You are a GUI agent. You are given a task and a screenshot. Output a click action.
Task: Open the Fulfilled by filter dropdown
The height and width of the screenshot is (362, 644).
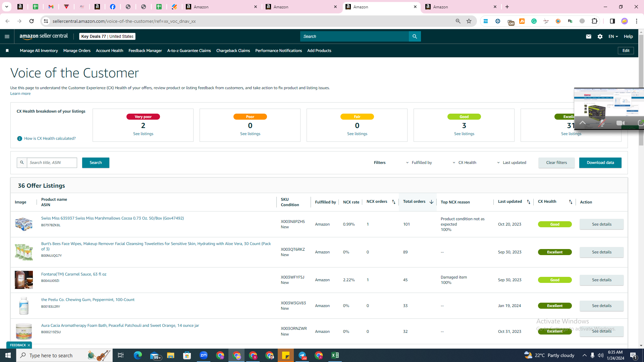[419, 163]
